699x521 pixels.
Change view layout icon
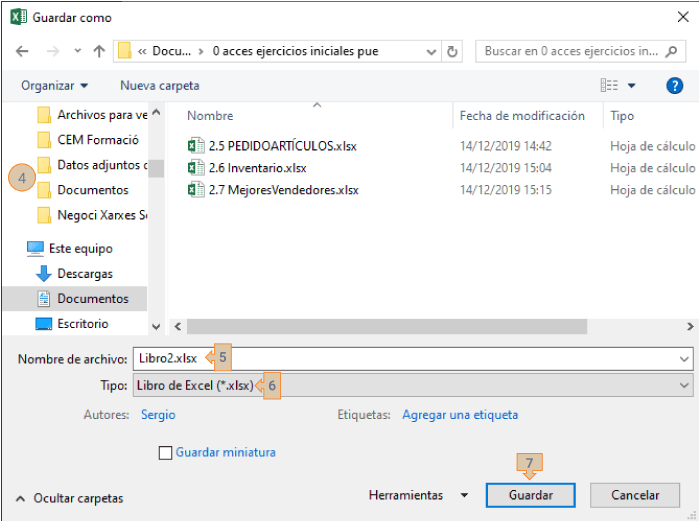(609, 85)
